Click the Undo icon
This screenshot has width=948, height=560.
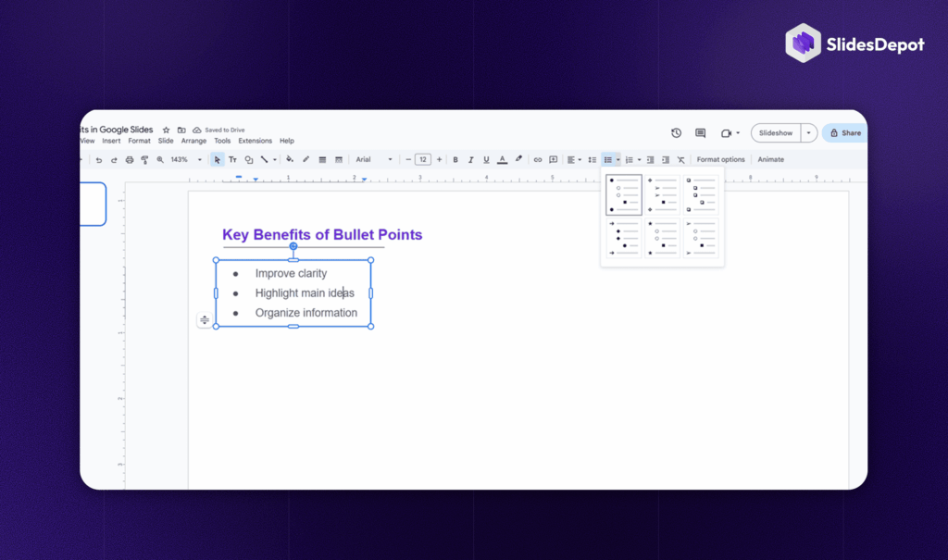tap(99, 159)
